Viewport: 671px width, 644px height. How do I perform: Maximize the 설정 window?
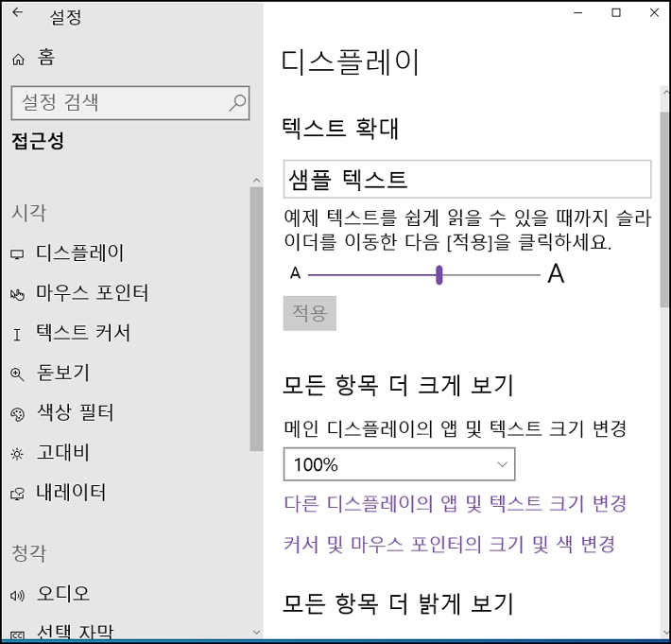tap(616, 13)
